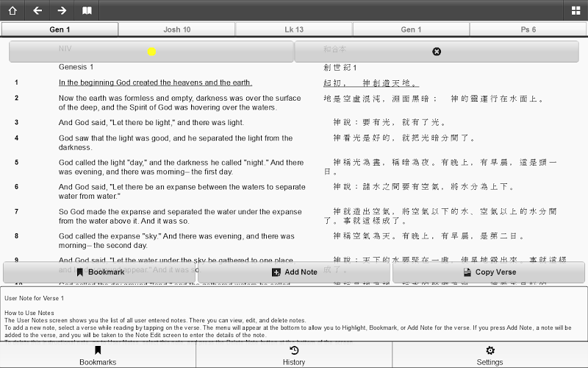Open Settings

[x=490, y=355]
